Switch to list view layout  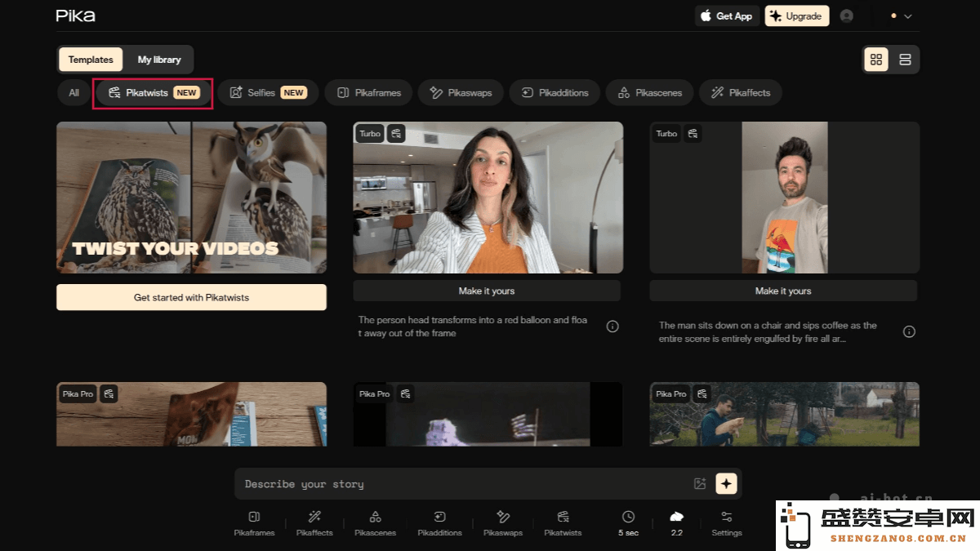point(905,60)
